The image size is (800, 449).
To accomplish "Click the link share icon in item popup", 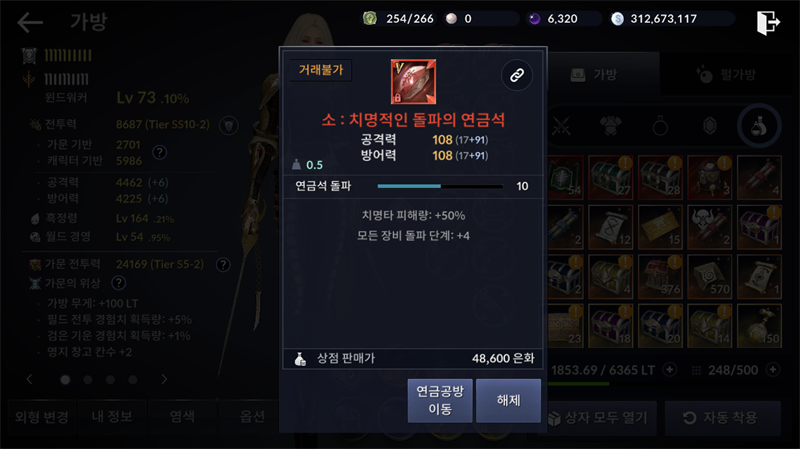I will pos(517,76).
